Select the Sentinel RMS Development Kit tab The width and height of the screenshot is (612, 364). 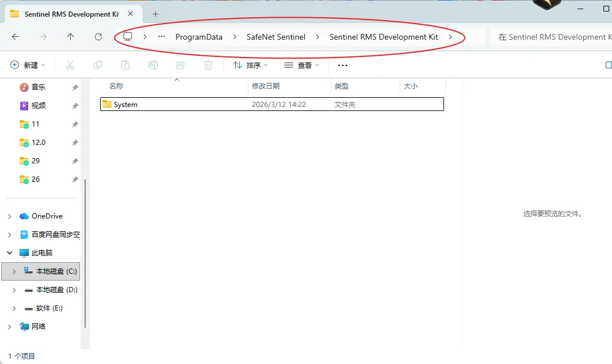click(x=72, y=14)
